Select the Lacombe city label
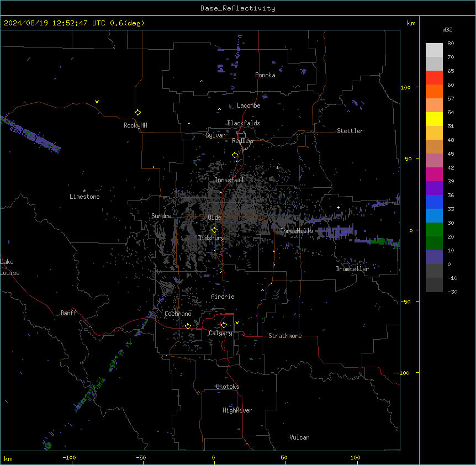The height and width of the screenshot is (465, 476). click(x=248, y=105)
